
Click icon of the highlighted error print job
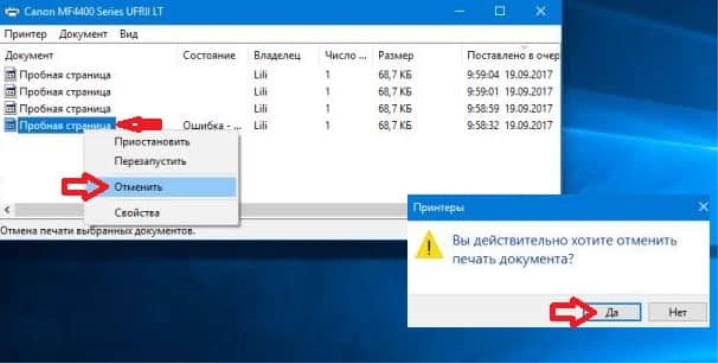click(11, 125)
